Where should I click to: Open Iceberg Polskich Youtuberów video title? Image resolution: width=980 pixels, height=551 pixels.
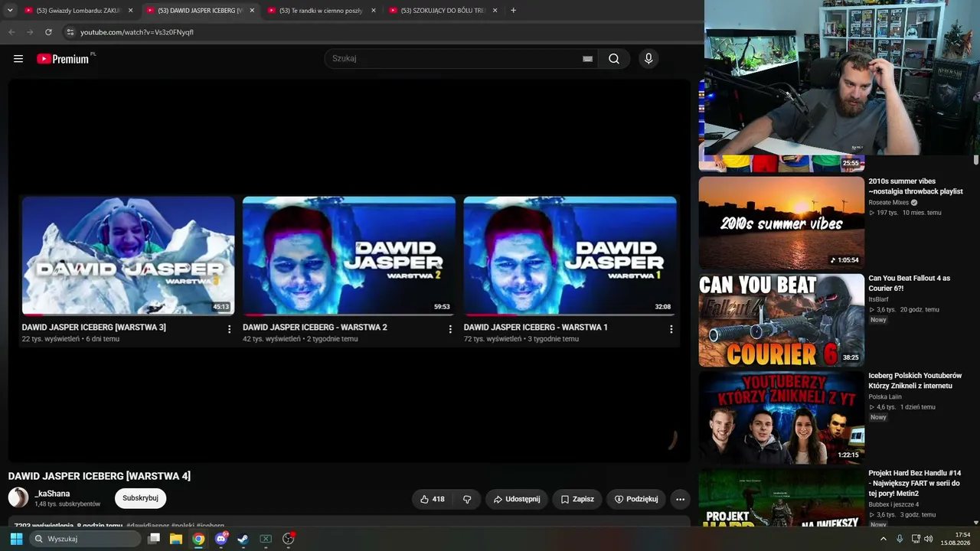point(915,380)
